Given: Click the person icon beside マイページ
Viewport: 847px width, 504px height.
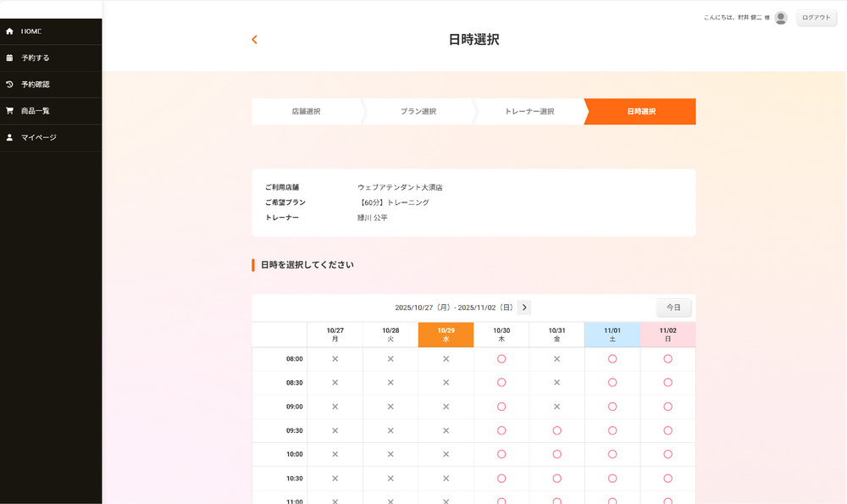Looking at the screenshot, I should (9, 137).
